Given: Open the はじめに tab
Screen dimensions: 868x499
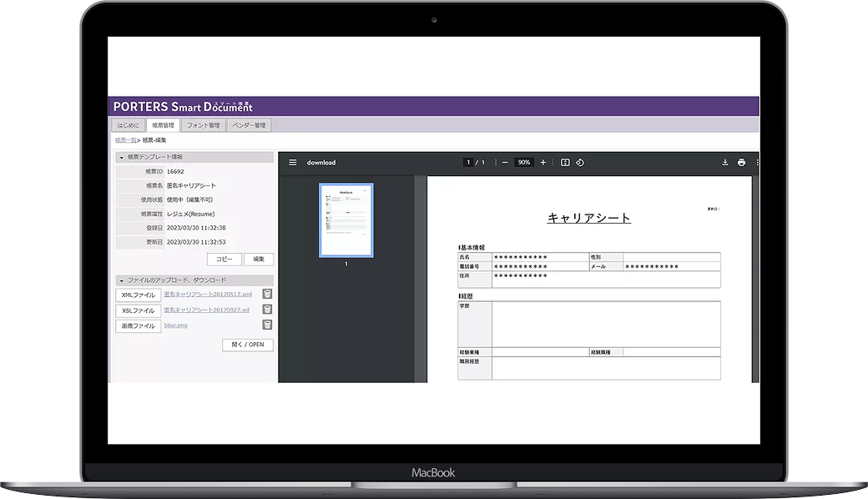Looking at the screenshot, I should [129, 125].
